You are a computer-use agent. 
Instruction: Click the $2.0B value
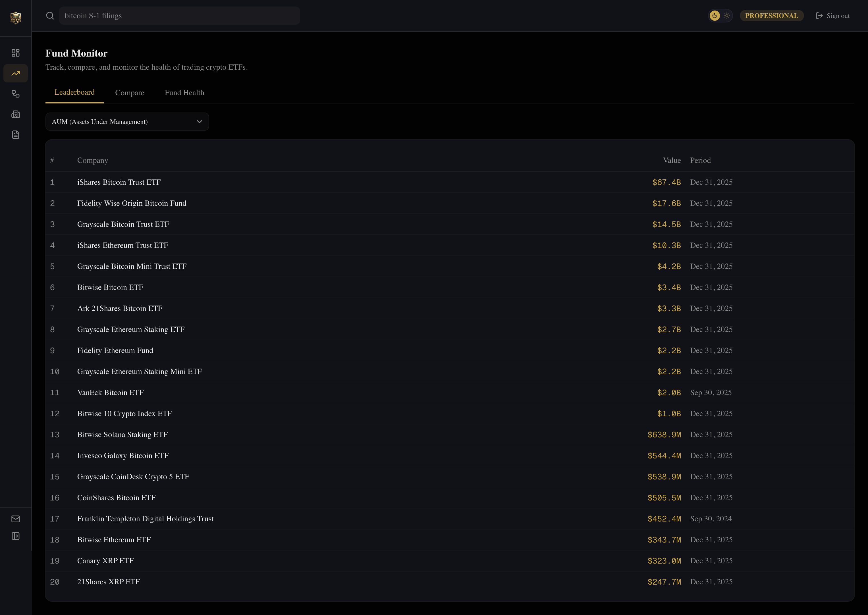[x=669, y=392]
